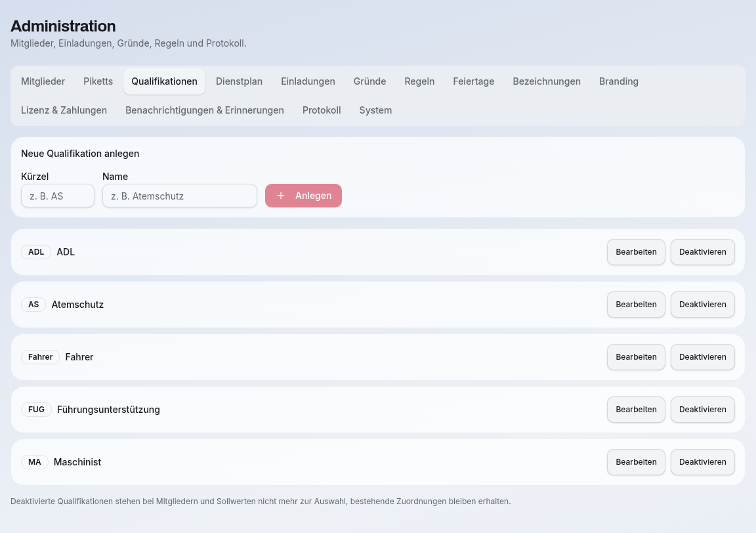Click Deaktivieren for Führungsunterstützung
This screenshot has width=756, height=533.
[702, 410]
